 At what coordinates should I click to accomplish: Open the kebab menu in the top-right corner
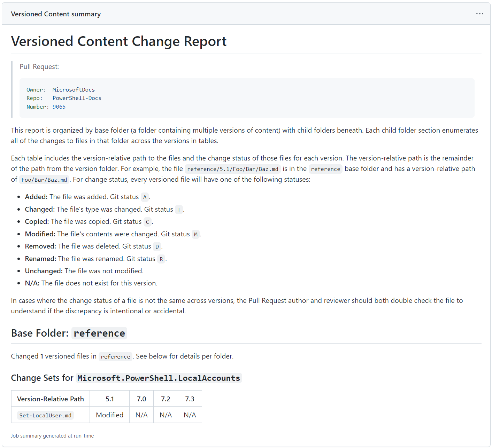(479, 14)
